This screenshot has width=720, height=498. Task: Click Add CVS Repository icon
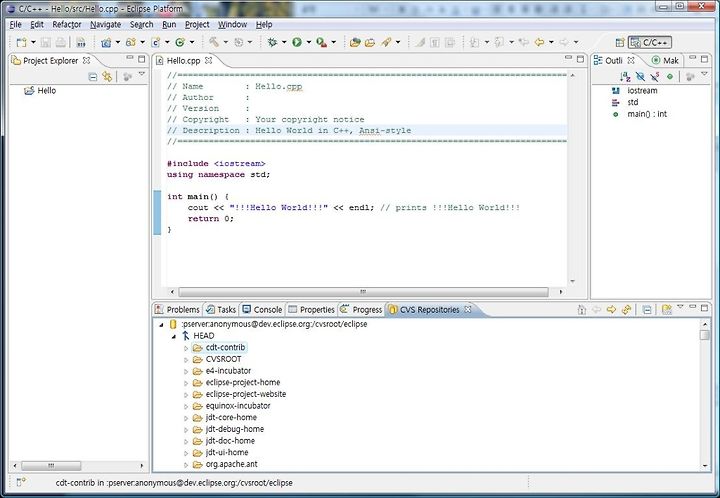(667, 310)
